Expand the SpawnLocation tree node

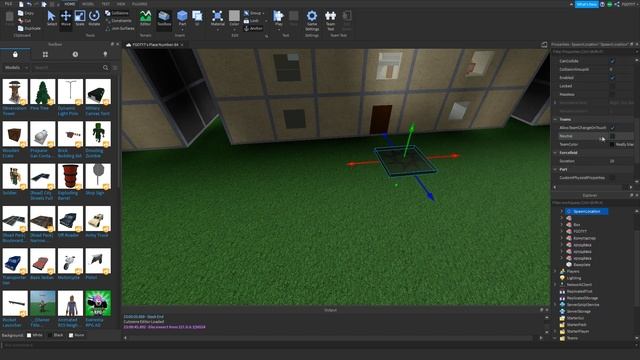click(562, 211)
